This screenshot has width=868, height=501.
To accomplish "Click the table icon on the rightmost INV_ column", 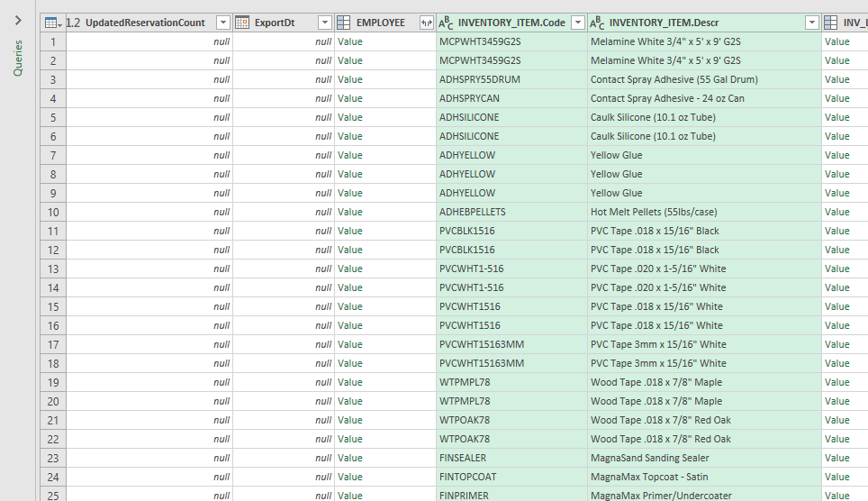I will (830, 23).
